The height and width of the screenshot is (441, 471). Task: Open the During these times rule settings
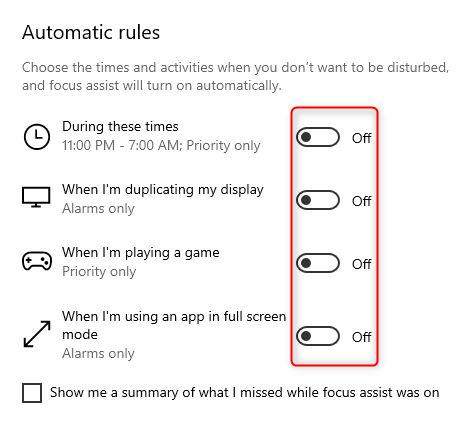(120, 127)
